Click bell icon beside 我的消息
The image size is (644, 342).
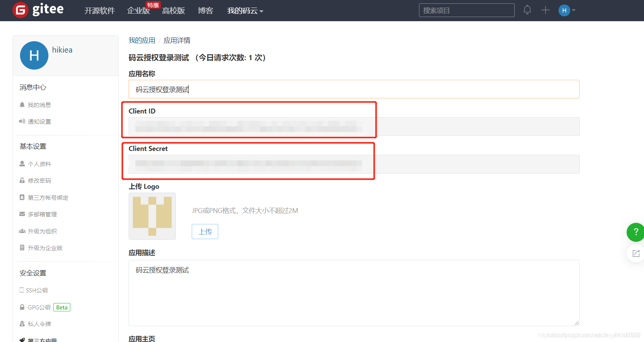[x=22, y=105]
